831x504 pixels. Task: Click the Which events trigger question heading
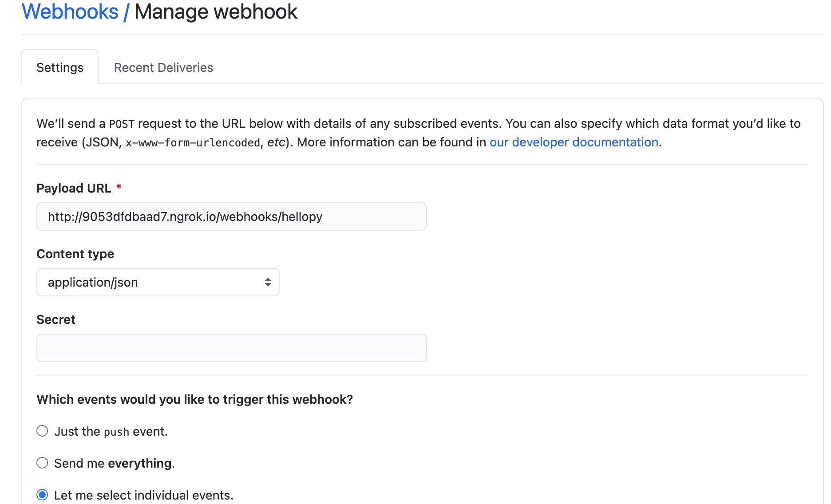point(194,399)
